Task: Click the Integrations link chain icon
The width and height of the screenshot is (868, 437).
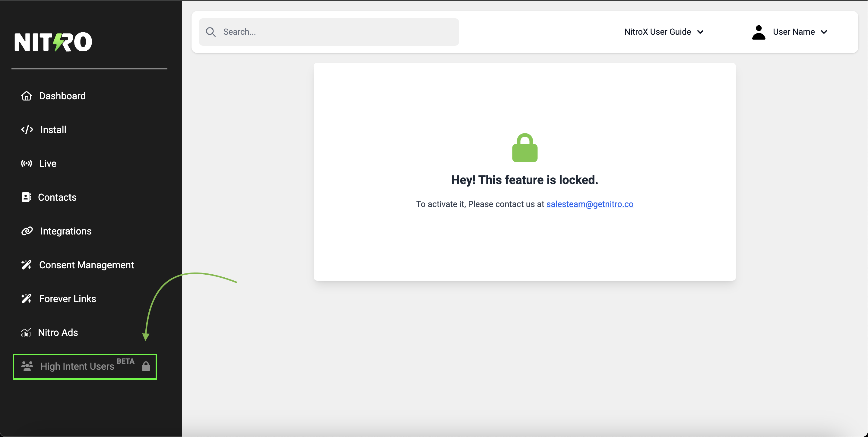Action: (27, 231)
